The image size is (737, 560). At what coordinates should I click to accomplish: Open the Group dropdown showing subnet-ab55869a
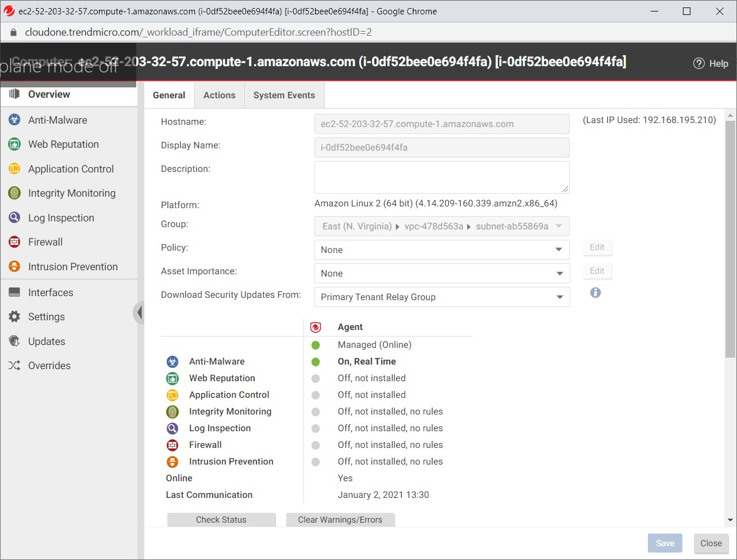coord(442,226)
